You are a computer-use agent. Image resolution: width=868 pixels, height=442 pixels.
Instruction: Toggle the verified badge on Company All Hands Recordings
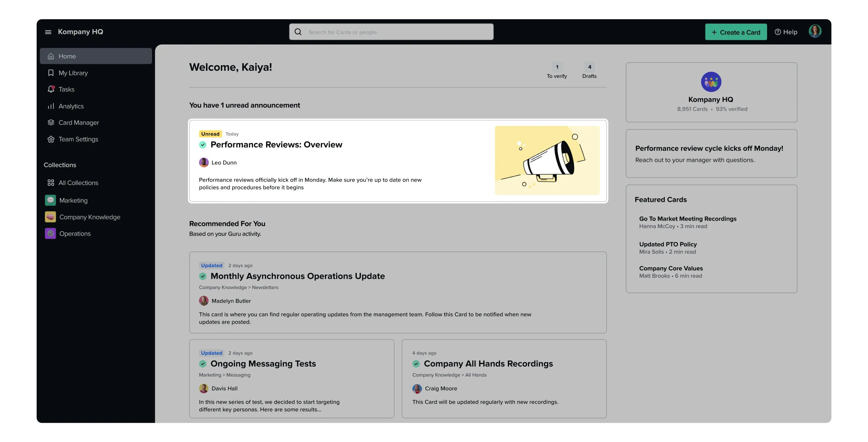pyautogui.click(x=416, y=364)
